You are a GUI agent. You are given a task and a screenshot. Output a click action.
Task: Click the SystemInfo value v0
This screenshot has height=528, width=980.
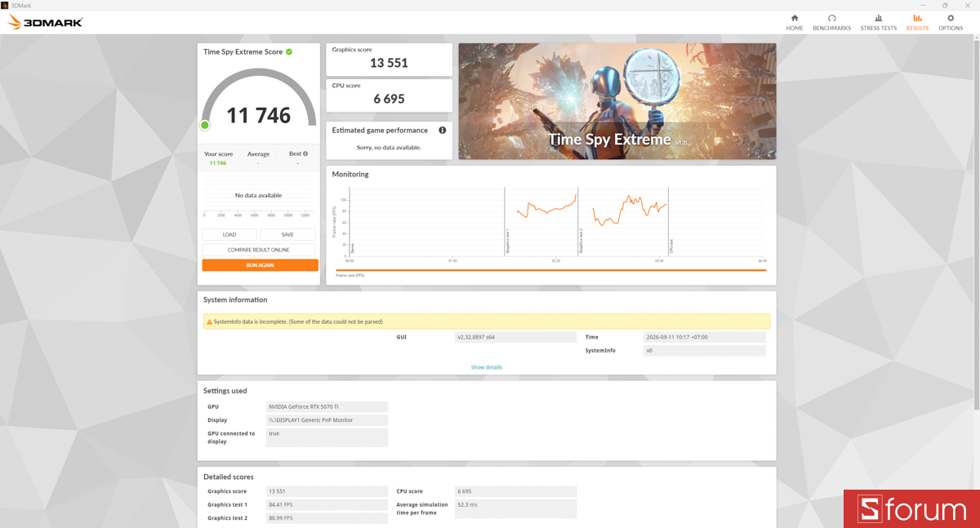[705, 351]
